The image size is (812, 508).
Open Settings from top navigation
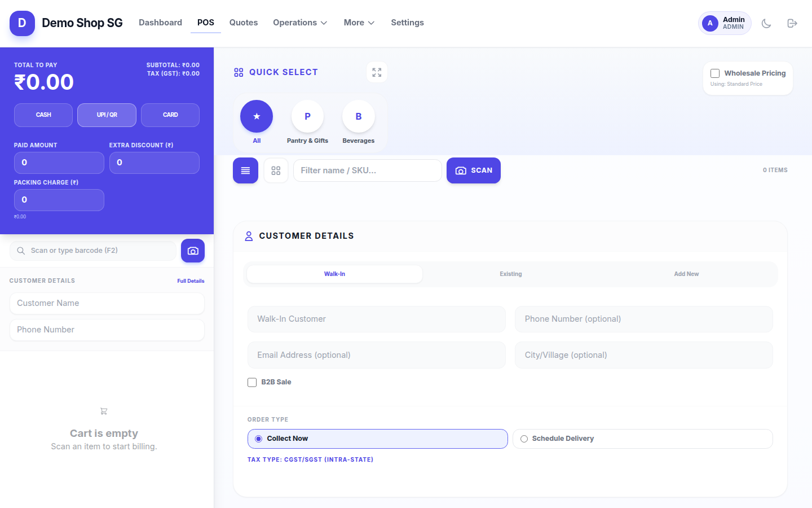click(407, 23)
